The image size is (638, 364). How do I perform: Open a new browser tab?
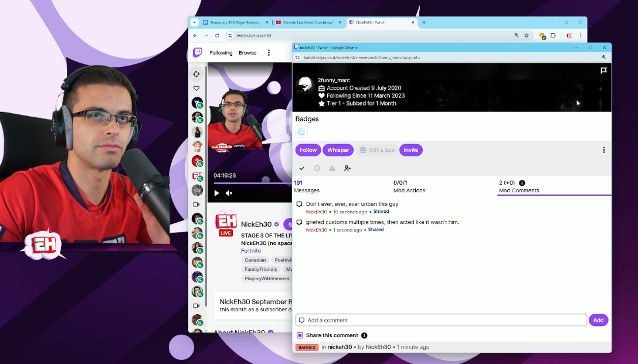coord(424,22)
